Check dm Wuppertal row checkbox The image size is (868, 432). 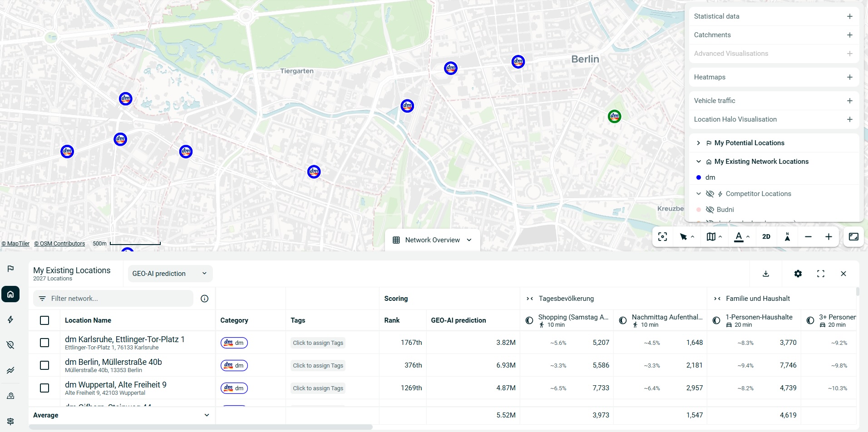click(44, 388)
